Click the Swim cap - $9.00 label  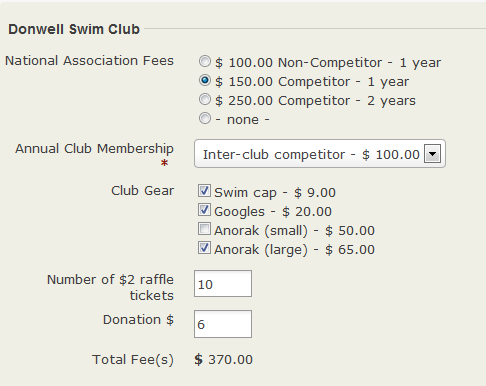(x=275, y=193)
